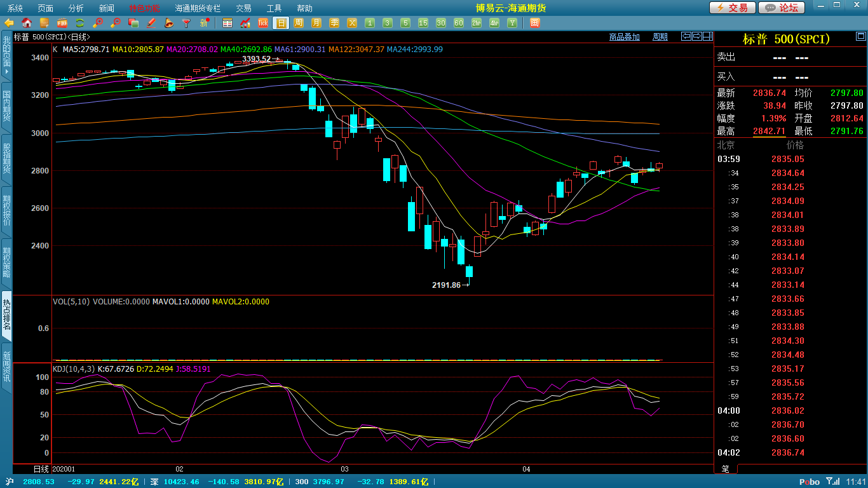
Task: Open the alert bell icon
Action: pyautogui.click(x=169, y=23)
